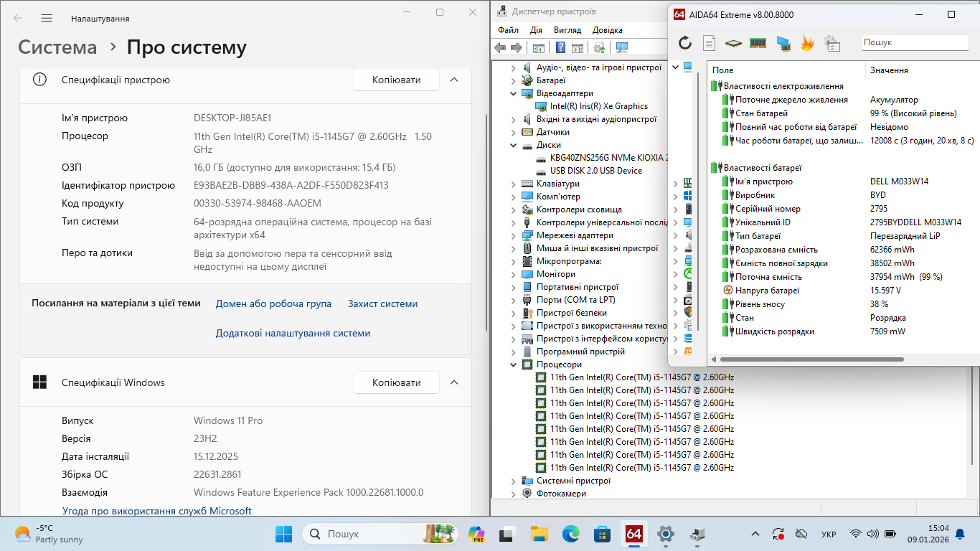Viewport: 980px width, 551px height.
Task: Launch the flame stability test icon
Action: [807, 44]
